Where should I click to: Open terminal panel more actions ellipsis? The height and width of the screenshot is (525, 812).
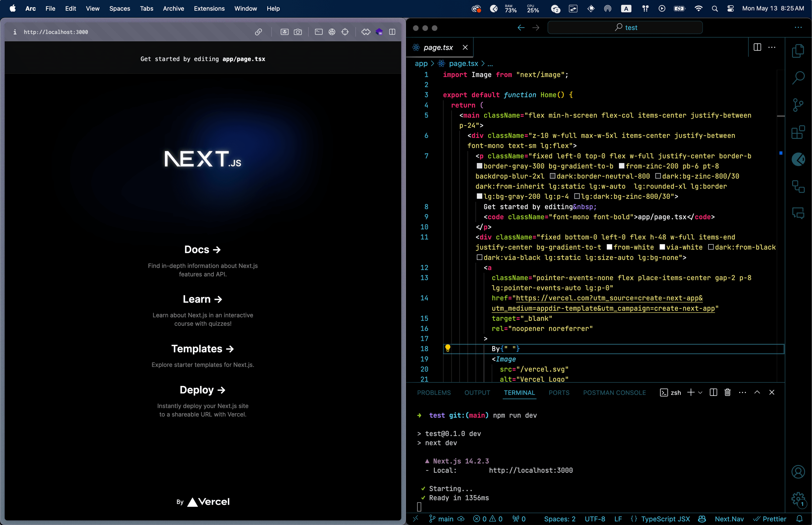742,393
